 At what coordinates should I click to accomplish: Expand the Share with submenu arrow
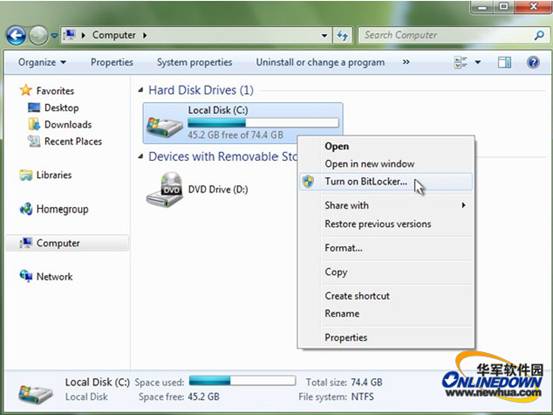coord(464,205)
